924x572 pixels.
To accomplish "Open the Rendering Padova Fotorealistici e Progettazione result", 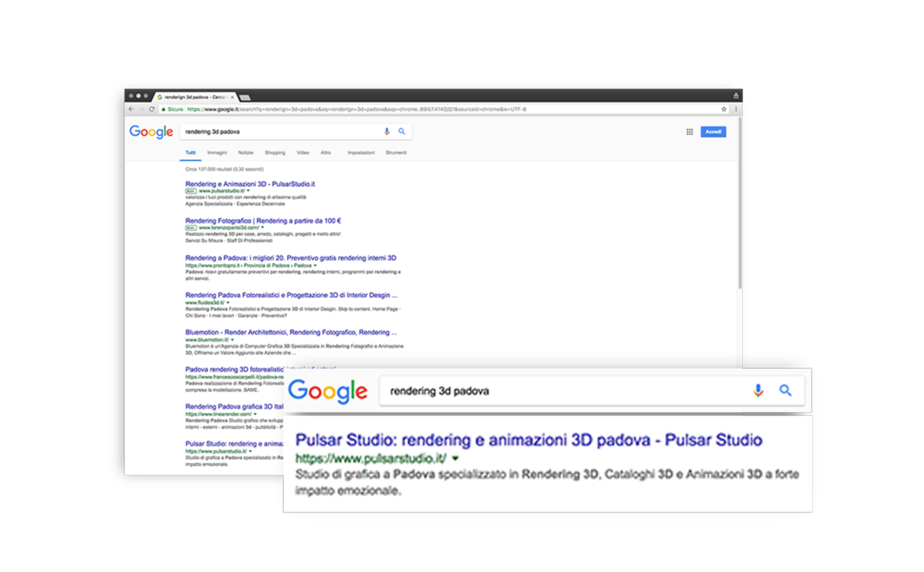I will click(x=291, y=295).
